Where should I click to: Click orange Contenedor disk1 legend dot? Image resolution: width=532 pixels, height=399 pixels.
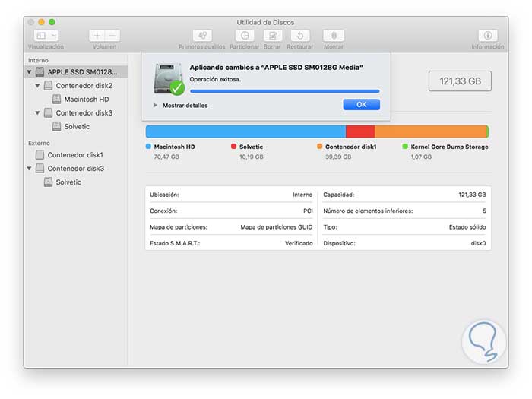click(320, 147)
